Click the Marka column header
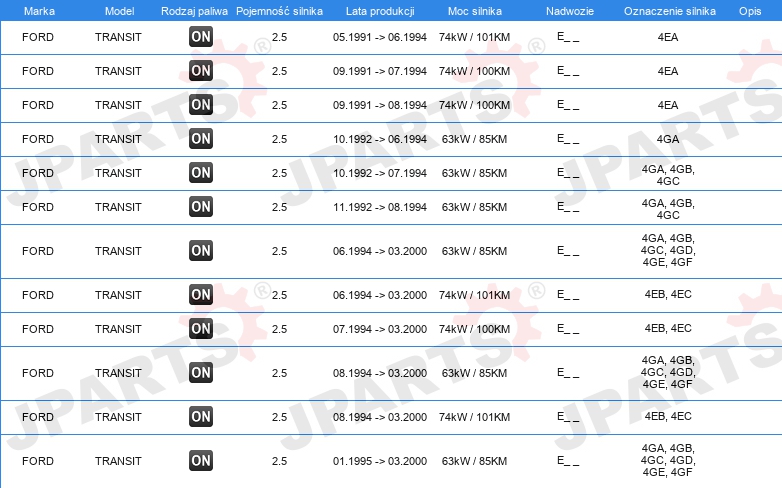The height and width of the screenshot is (488, 782). (x=39, y=11)
